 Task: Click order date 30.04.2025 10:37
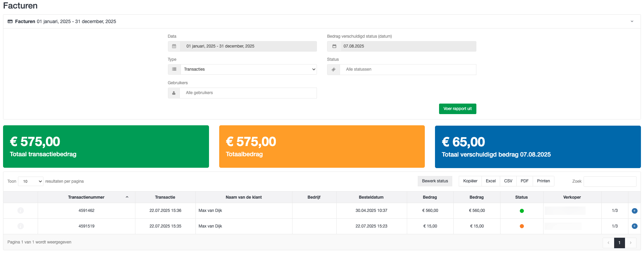371,211
